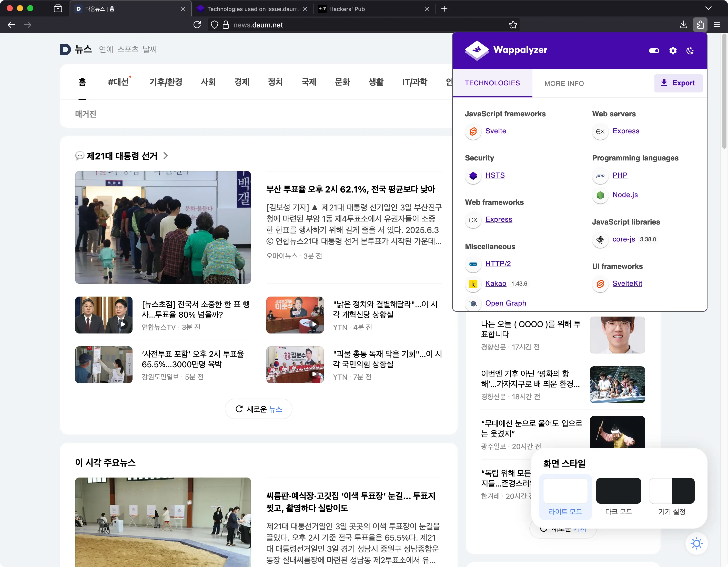728x567 pixels.
Task: Open the browser hamburger menu
Action: pos(716,25)
